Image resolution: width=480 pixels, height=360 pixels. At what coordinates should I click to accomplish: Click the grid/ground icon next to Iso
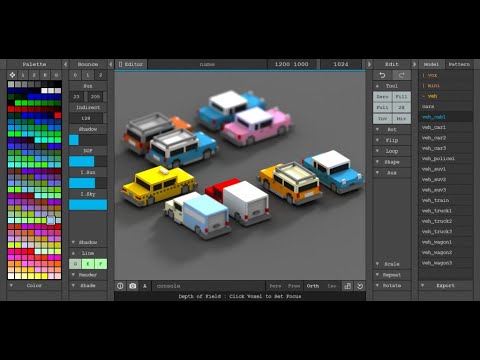[x=348, y=286]
